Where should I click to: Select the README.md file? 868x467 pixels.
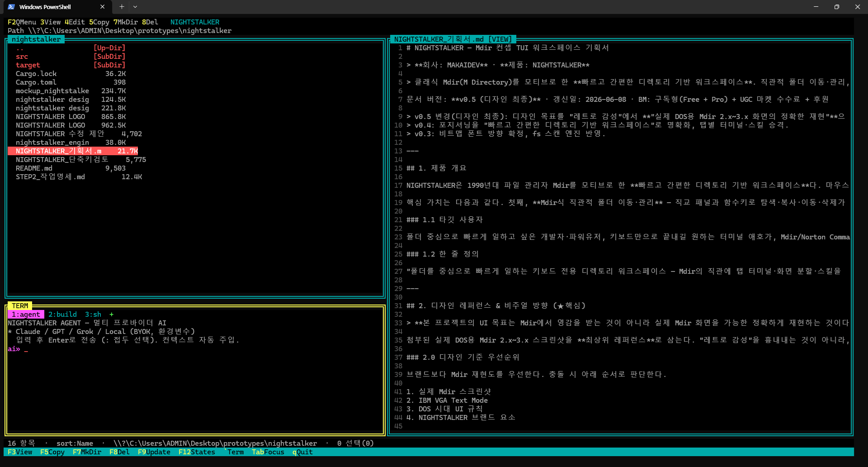pyautogui.click(x=71, y=168)
